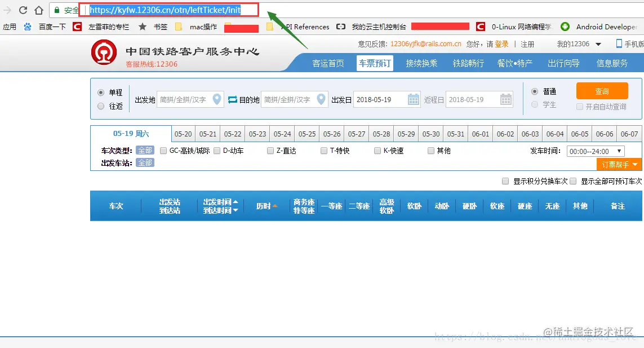Click the 12306yjfk@rails.com.cn email link
Viewport: 644px width, 348px height.
pos(425,44)
